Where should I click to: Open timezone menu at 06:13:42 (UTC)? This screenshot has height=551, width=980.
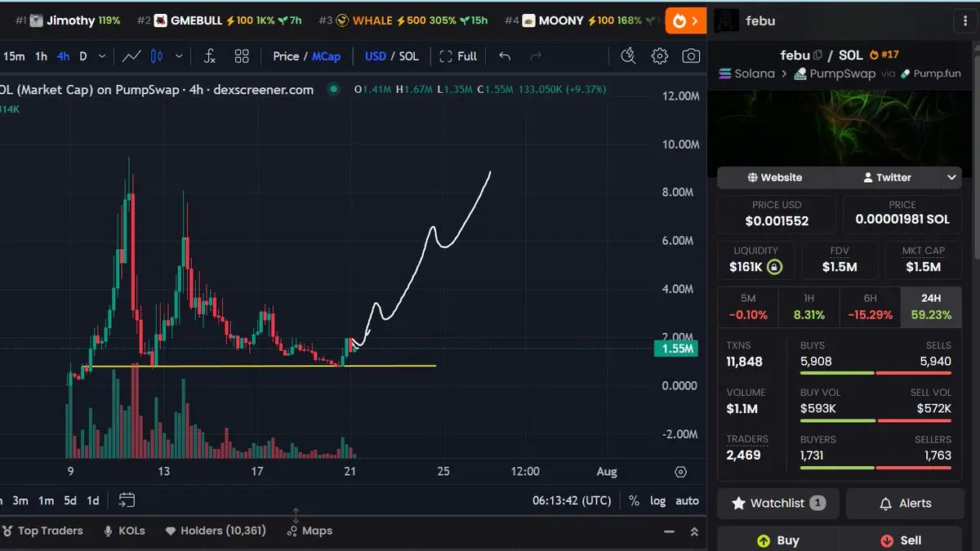(x=572, y=500)
